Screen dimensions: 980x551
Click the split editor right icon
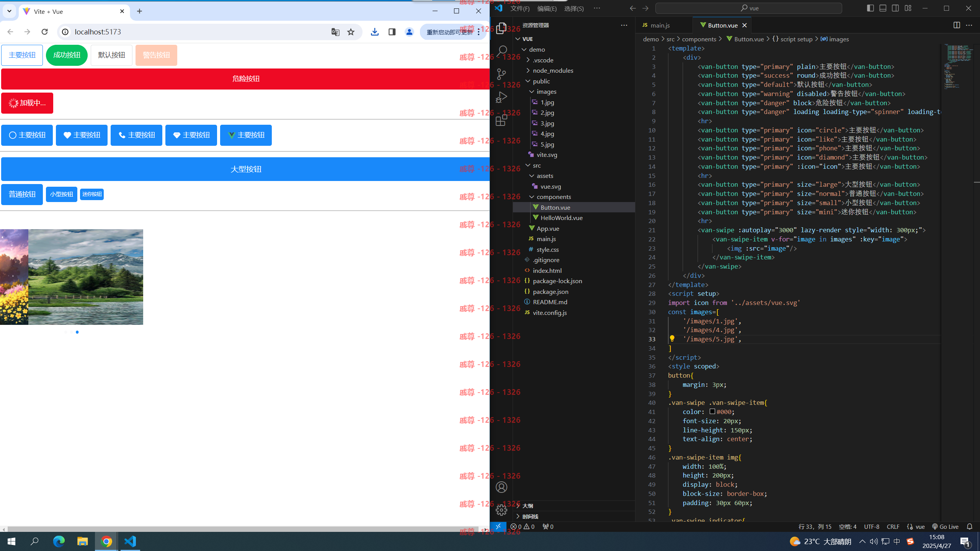pyautogui.click(x=956, y=25)
